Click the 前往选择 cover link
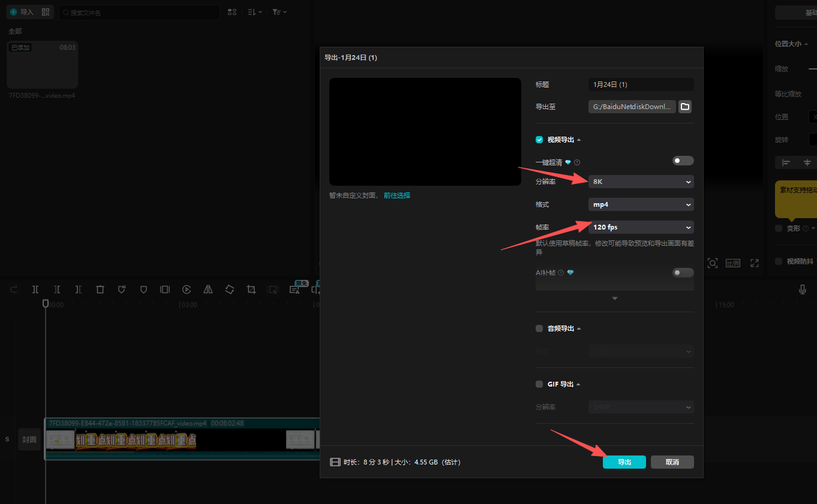Screen dimensions: 817x504 click(397, 195)
